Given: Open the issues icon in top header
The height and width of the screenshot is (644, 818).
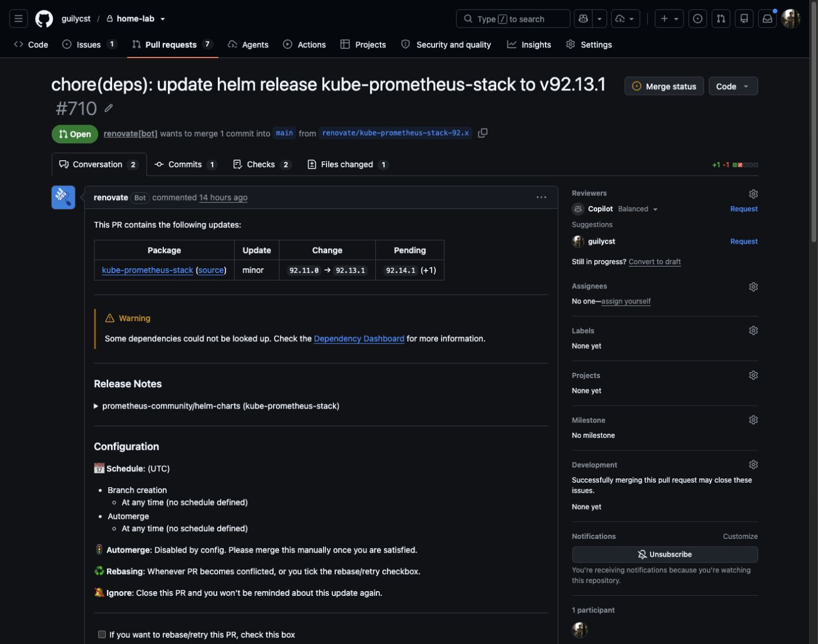Looking at the screenshot, I should pyautogui.click(x=698, y=19).
